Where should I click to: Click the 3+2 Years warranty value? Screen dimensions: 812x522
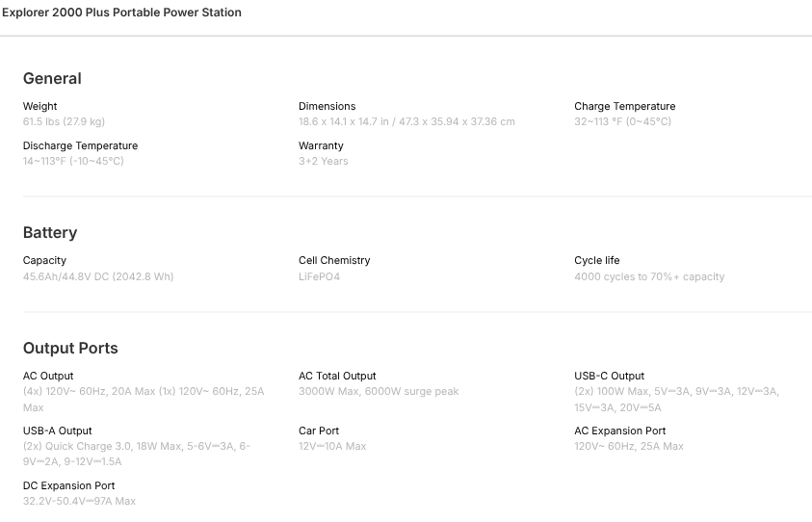click(324, 161)
